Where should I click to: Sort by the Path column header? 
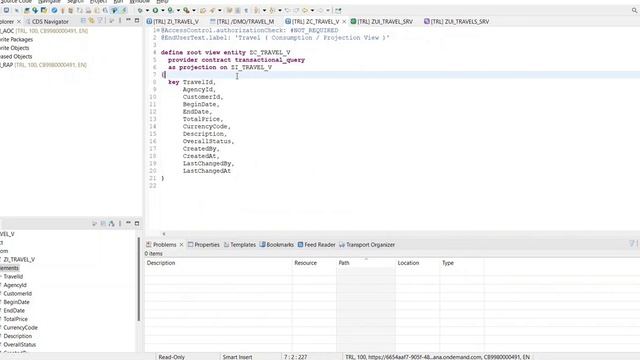point(366,263)
